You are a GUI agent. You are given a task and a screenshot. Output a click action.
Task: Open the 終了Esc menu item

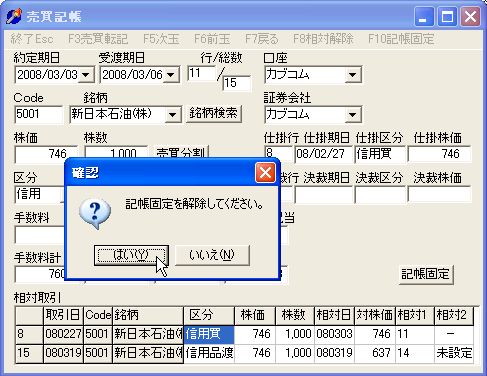point(32,39)
